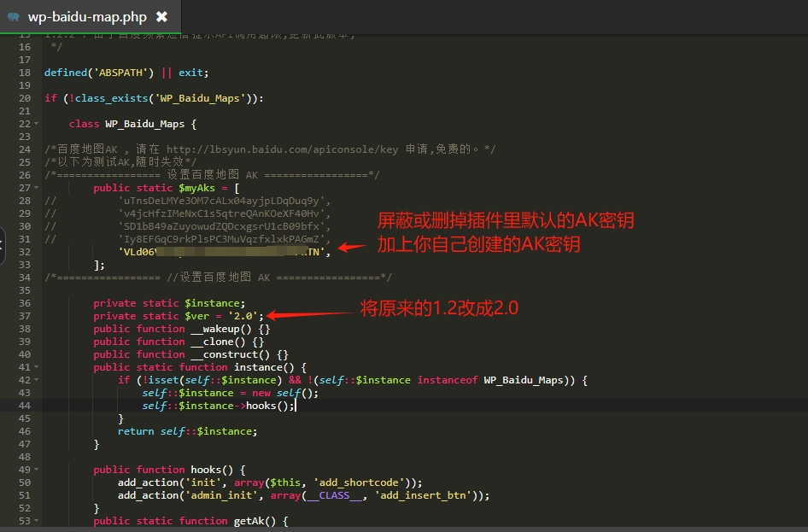This screenshot has width=808, height=532.
Task: Collapse the hooks() function at line 49
Action: pyautogui.click(x=37, y=469)
